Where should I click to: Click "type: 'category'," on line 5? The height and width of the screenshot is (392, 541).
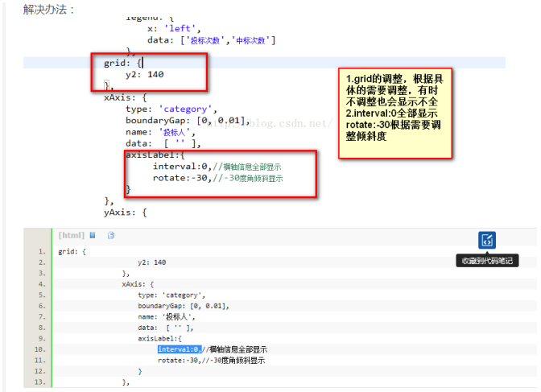pyautogui.click(x=171, y=295)
